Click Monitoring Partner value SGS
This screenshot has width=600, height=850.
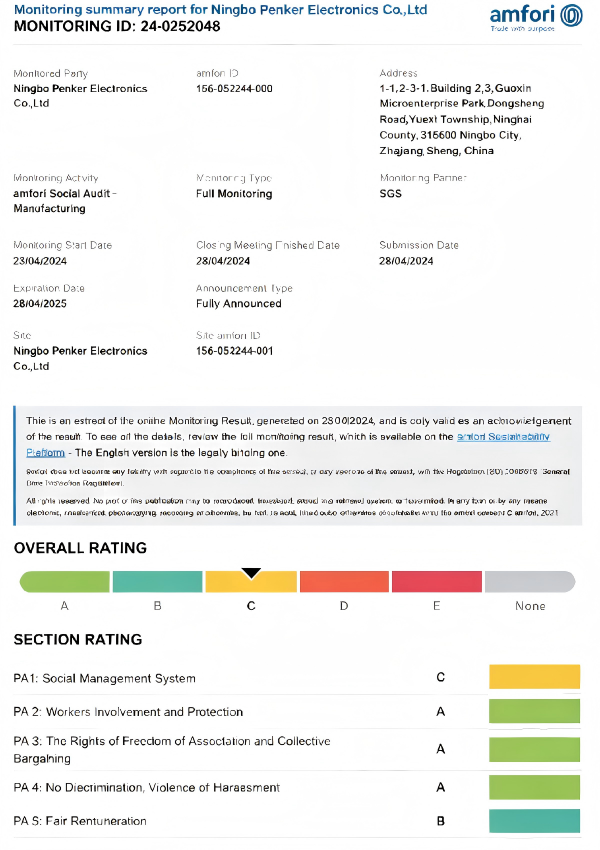(390, 194)
